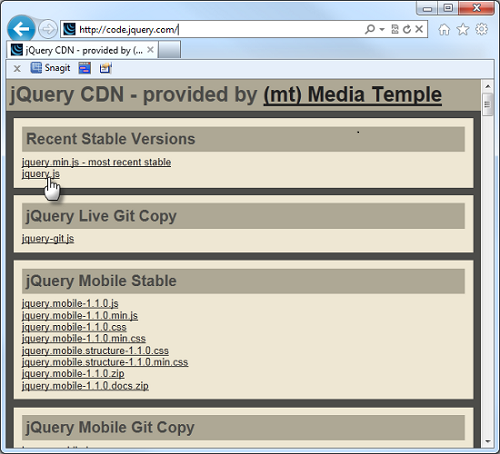
Task: Select the jQuery CDN tab
Action: pos(82,50)
